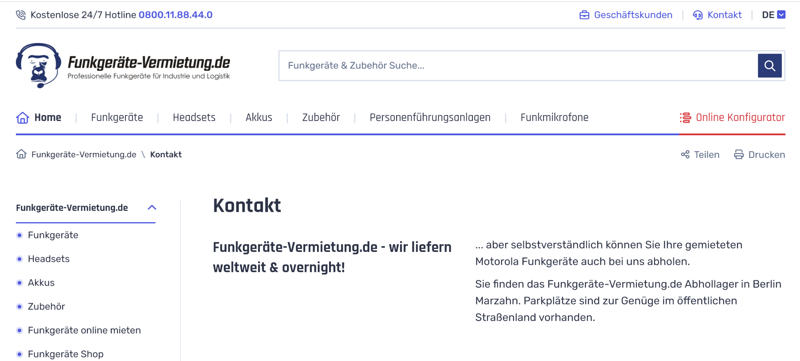The width and height of the screenshot is (800, 361).
Task: Click Funkgeräte-Vermietung.de breadcrumb link
Action: 84,154
